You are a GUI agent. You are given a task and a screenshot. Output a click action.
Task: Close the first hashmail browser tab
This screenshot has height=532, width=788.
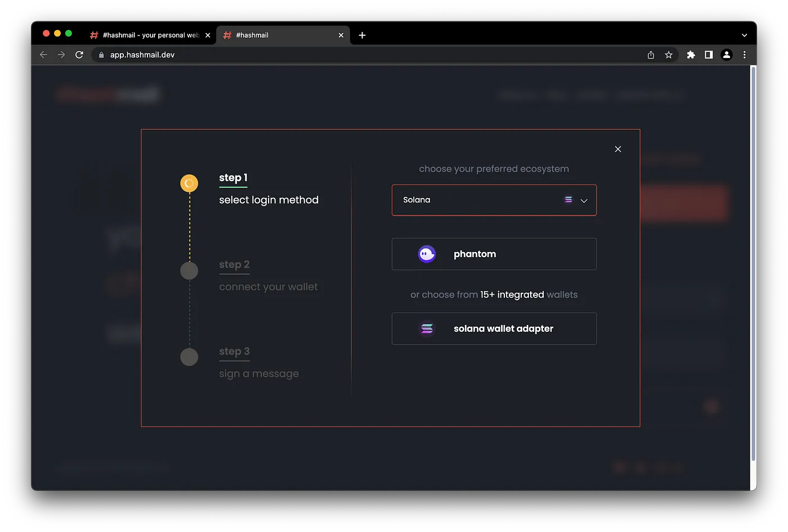coord(208,35)
